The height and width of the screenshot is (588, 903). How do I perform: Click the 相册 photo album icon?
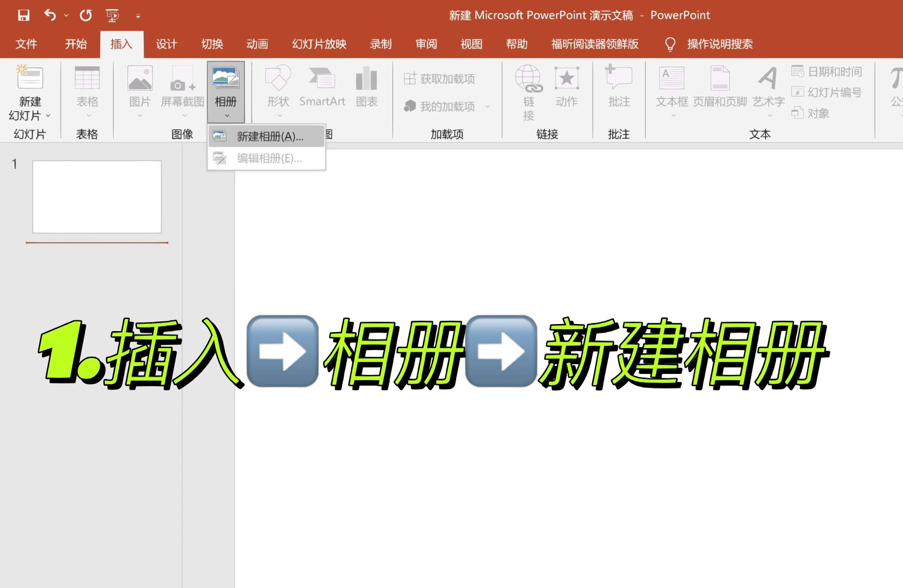point(226,78)
